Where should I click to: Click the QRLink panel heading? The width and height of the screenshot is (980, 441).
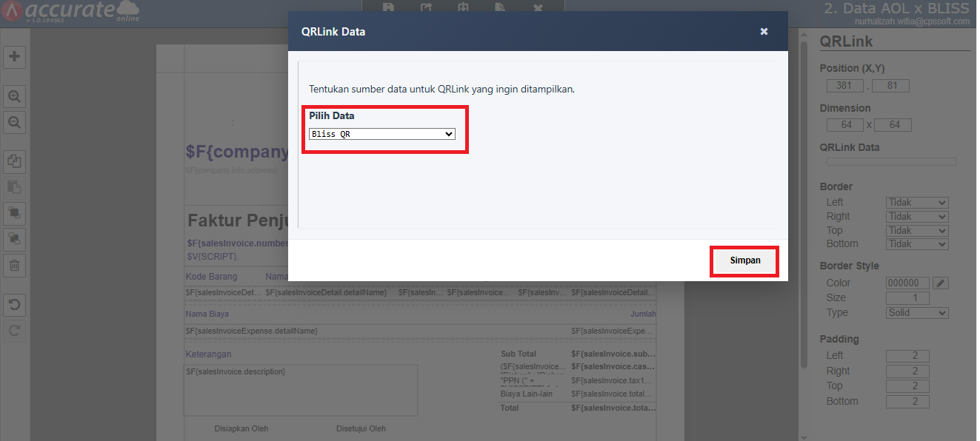tap(846, 41)
